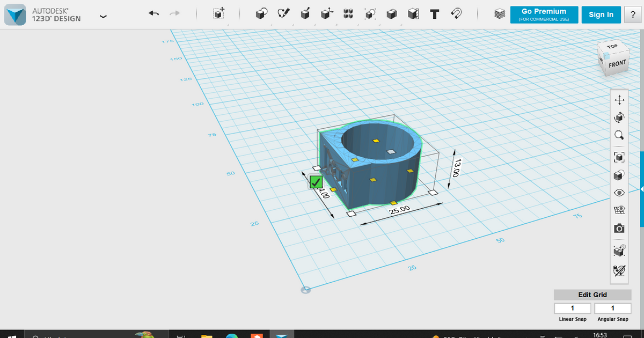Screen dimensions: 644x338
Task: Click the Linear Snap value field
Action: pyautogui.click(x=572, y=308)
